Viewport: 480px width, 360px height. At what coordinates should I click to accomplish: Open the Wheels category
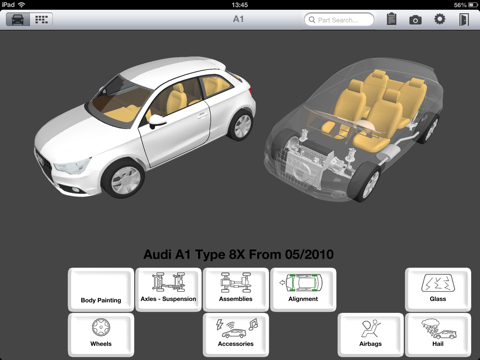coord(101,335)
